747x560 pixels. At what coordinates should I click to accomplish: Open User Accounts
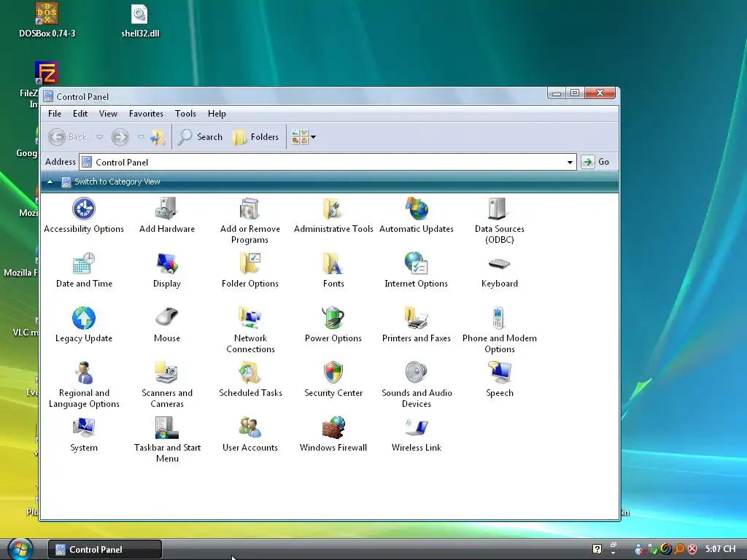249,435
